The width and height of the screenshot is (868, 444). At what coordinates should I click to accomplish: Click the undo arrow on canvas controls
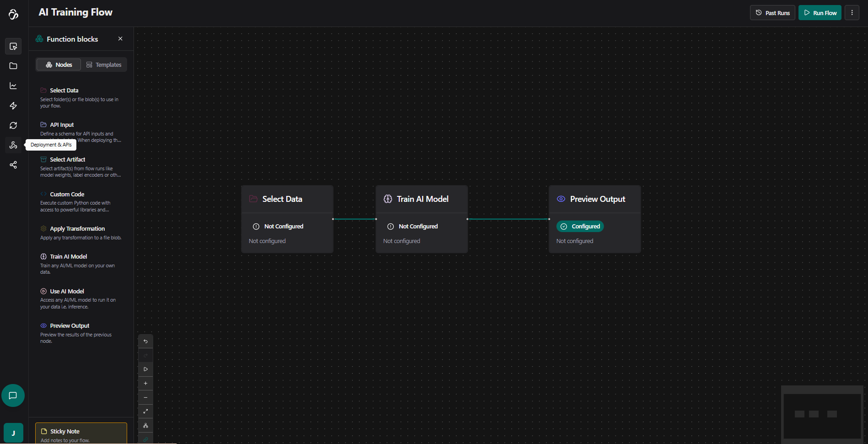pyautogui.click(x=145, y=341)
